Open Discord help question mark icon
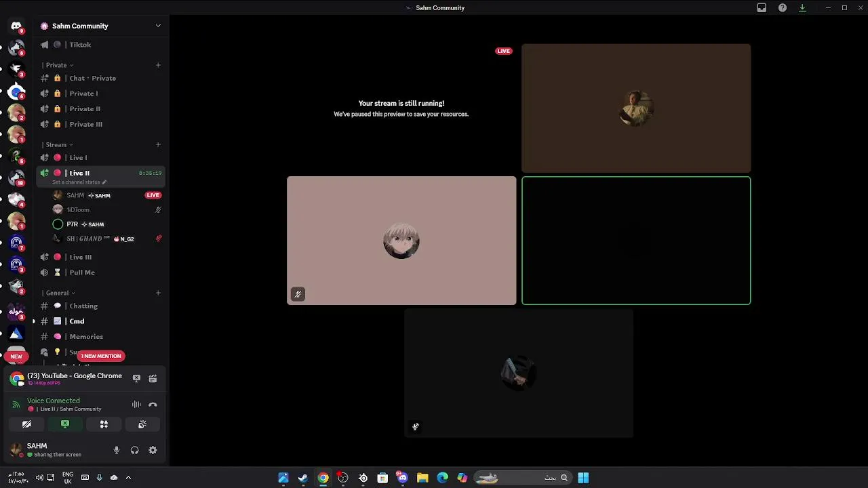 (783, 8)
